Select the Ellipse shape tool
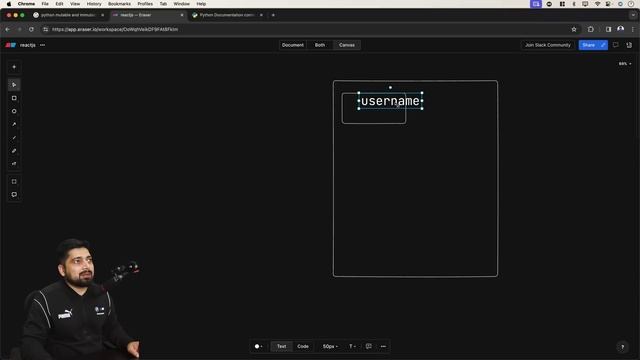 14,111
